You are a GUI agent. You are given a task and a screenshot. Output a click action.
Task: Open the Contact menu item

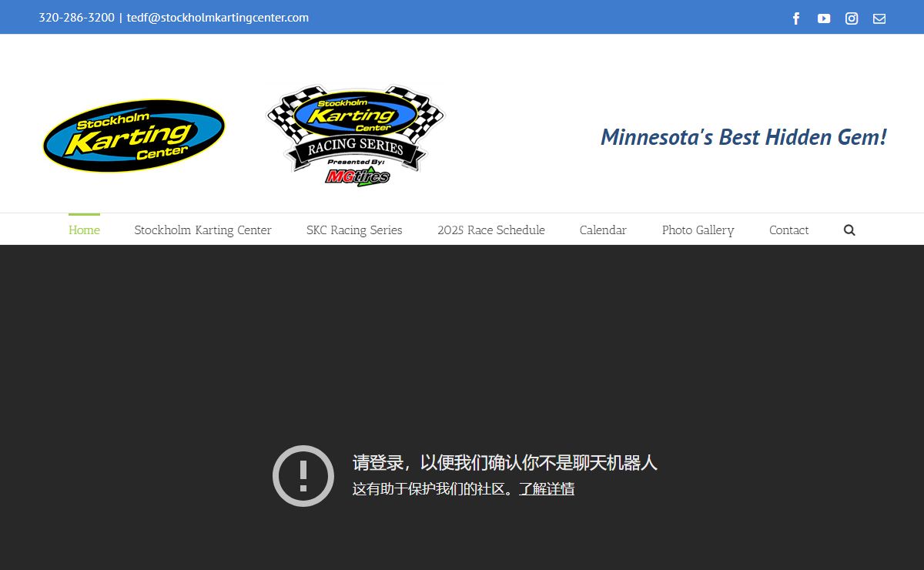click(x=789, y=230)
